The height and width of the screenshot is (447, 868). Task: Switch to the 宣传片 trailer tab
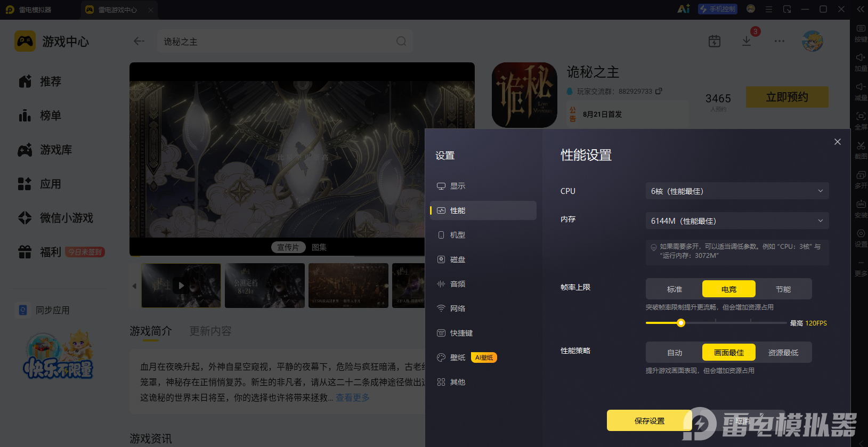coord(288,247)
